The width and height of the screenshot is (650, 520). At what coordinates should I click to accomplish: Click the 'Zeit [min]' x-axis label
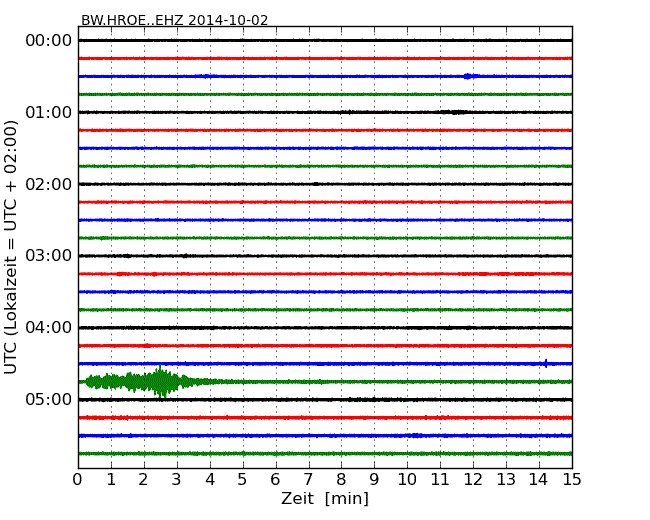pos(325,498)
